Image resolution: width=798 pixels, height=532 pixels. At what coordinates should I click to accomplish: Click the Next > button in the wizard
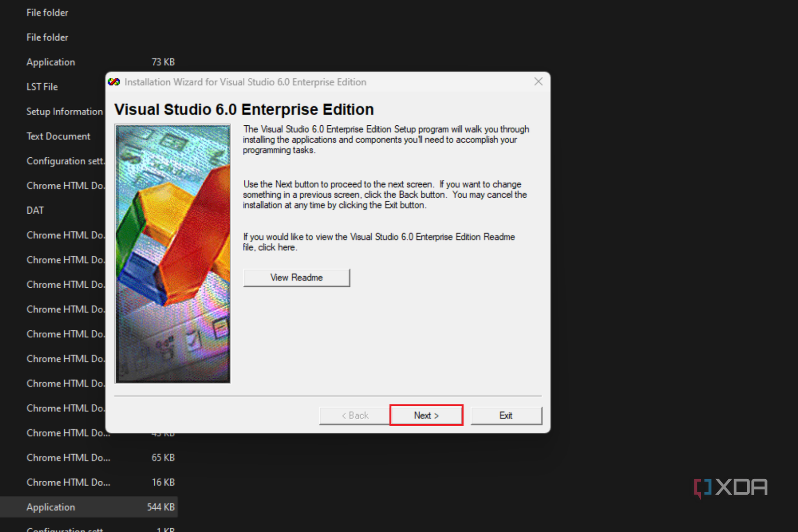click(426, 415)
